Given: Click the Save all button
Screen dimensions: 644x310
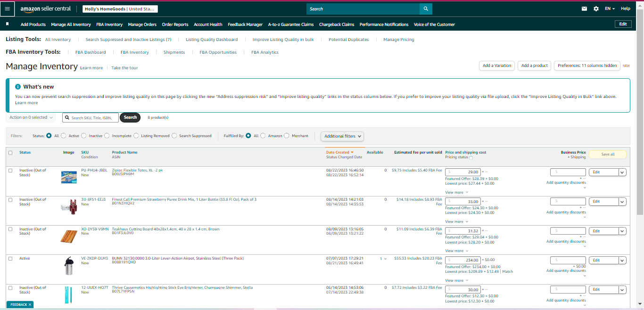Looking at the screenshot, I should [608, 154].
